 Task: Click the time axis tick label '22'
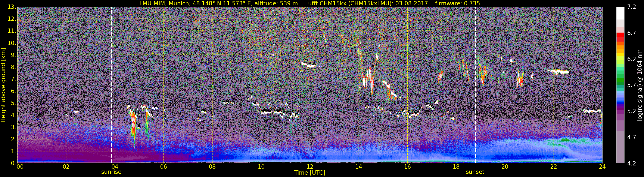pos(554,167)
